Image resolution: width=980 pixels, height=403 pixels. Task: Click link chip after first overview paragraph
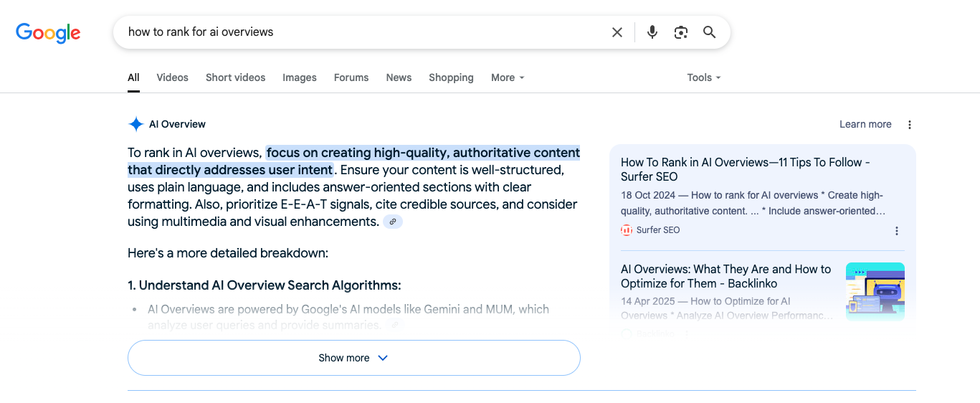point(393,222)
